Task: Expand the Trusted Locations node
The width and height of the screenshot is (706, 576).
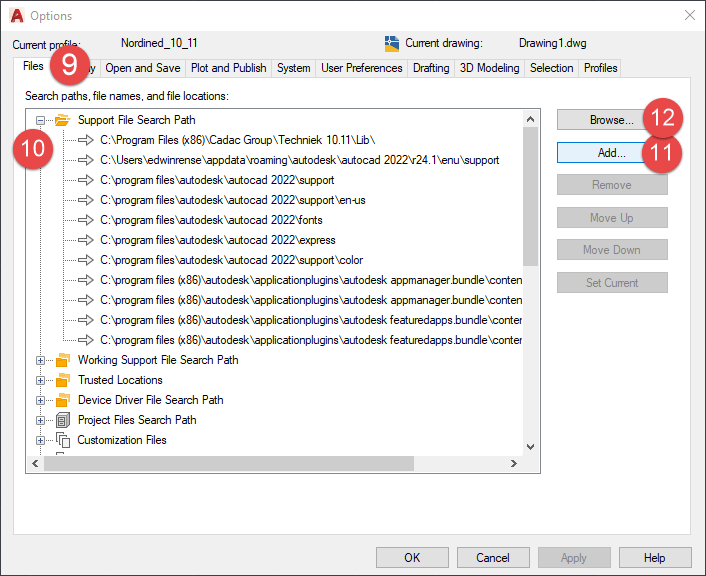Action: point(41,381)
